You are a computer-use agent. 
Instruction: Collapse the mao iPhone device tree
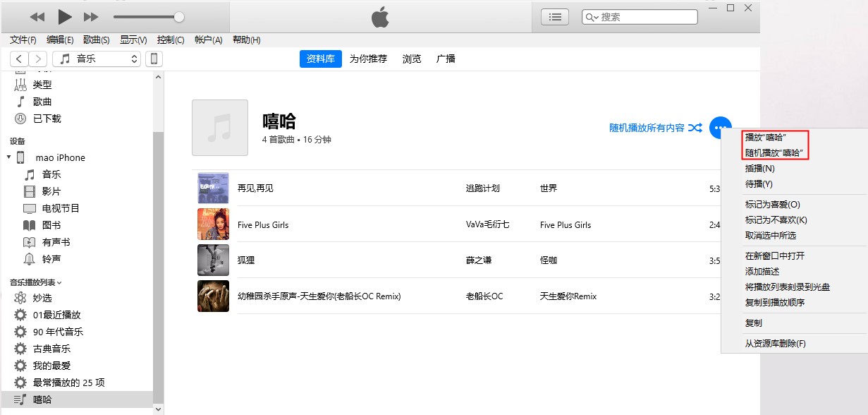click(8, 157)
